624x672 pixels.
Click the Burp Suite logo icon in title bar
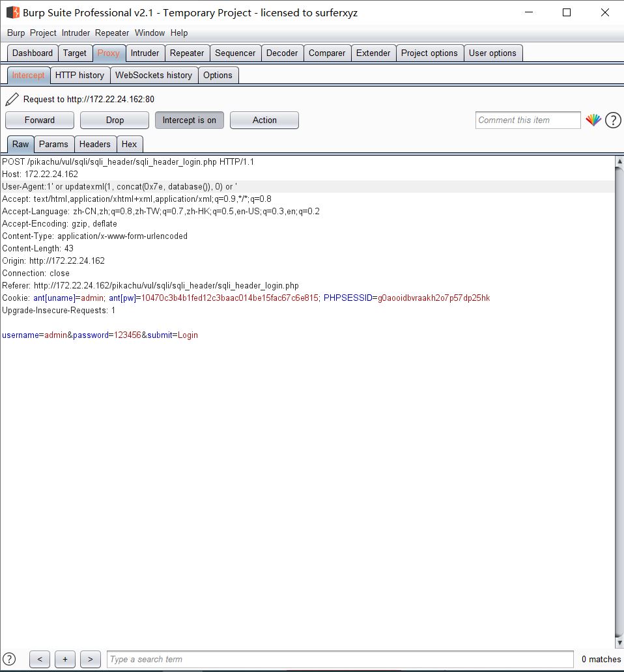pos(13,12)
